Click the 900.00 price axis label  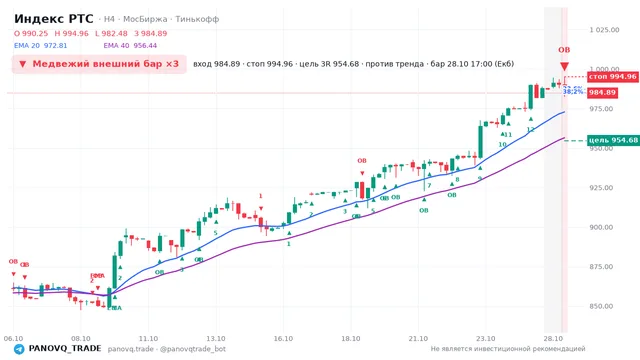601,227
